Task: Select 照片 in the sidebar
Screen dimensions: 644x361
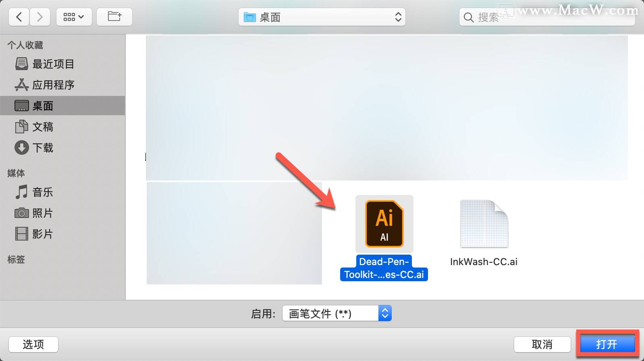Action: pyautogui.click(x=62, y=213)
